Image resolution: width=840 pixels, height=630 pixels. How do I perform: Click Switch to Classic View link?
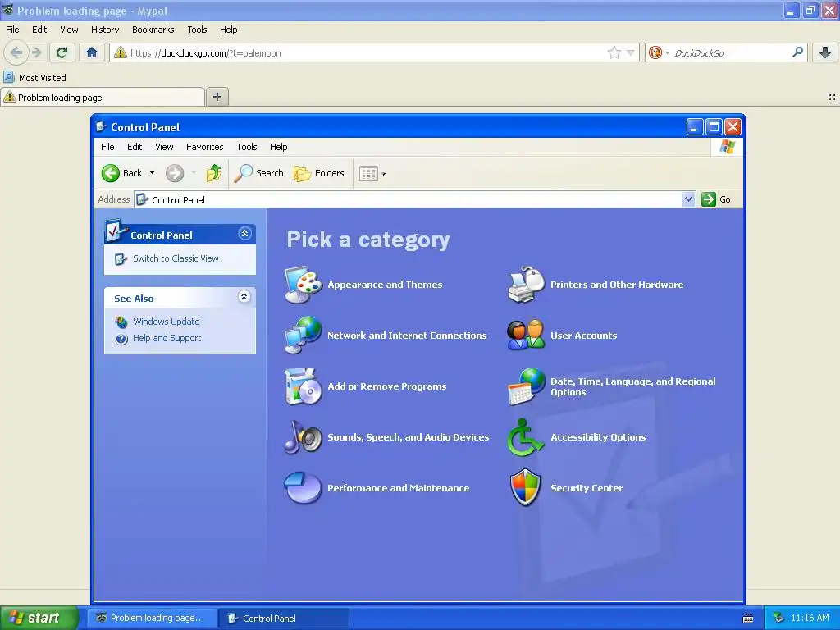click(x=176, y=258)
